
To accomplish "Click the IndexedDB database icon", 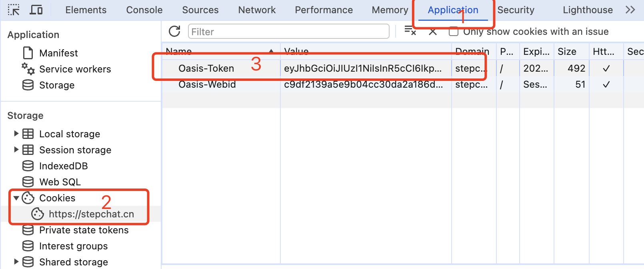I will pos(28,166).
